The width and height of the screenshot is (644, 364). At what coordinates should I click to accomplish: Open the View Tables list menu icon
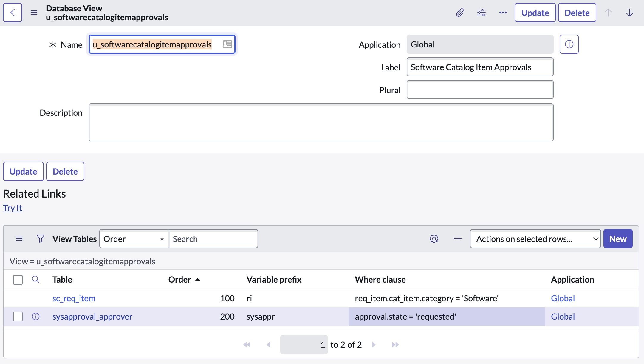[19, 239]
